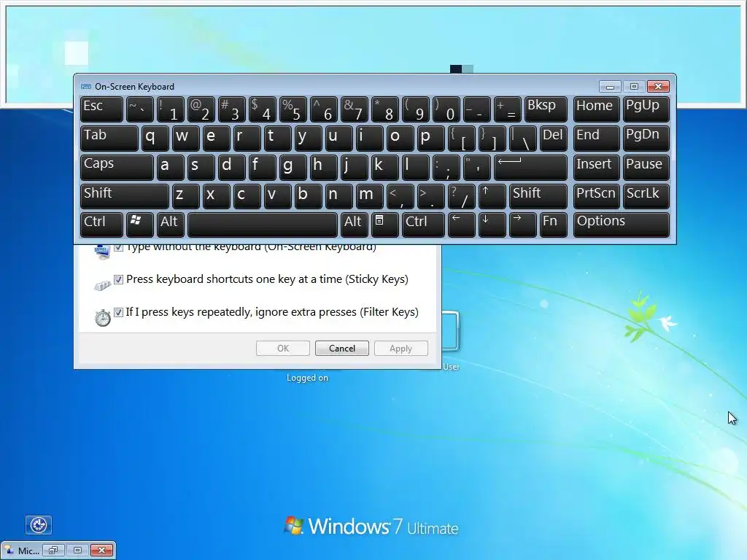This screenshot has height=560, width=747.
Task: Click the Apply button in dialog
Action: [401, 348]
